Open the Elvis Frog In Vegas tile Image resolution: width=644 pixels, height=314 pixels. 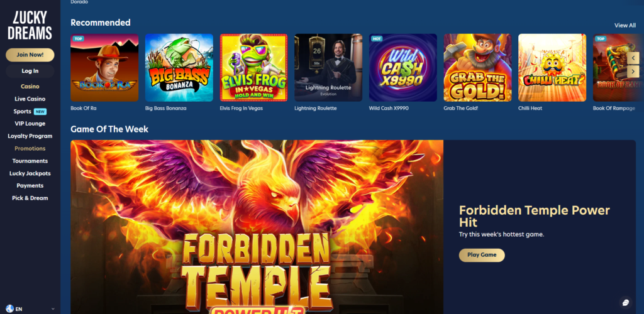pyautogui.click(x=254, y=68)
